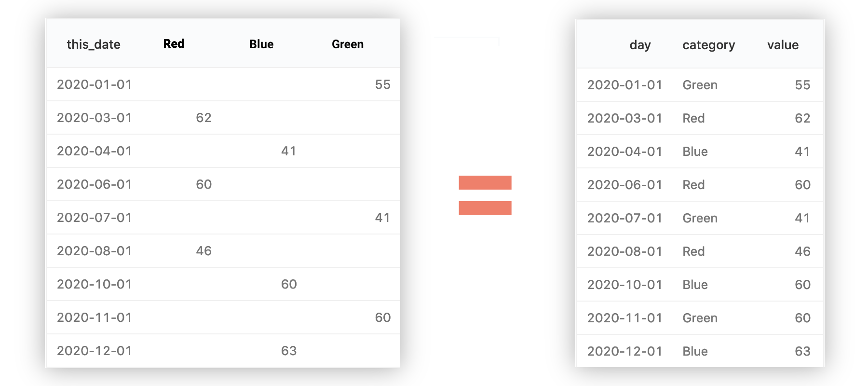Click the "day" column header
The height and width of the screenshot is (386, 868).
(640, 45)
